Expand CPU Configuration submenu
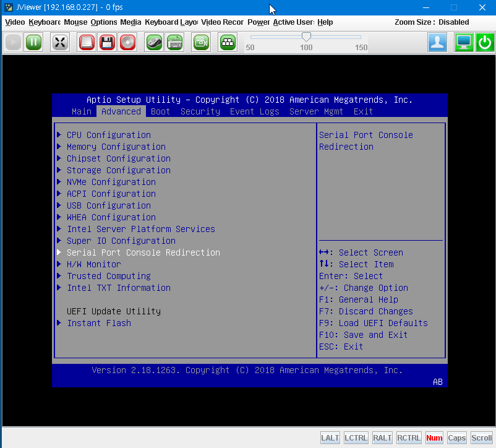This screenshot has width=496, height=448. (x=108, y=135)
